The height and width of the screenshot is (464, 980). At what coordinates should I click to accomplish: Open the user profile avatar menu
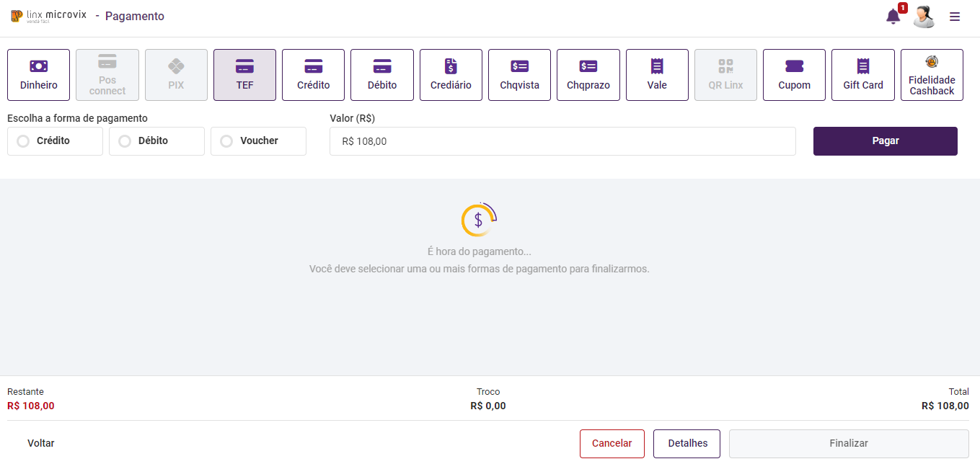[x=924, y=17]
